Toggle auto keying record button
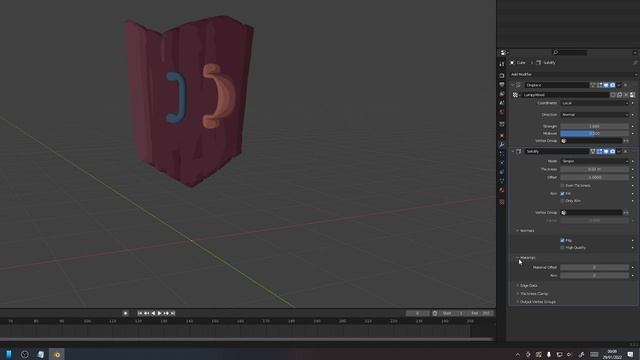This screenshot has width=640, height=360. (x=125, y=313)
